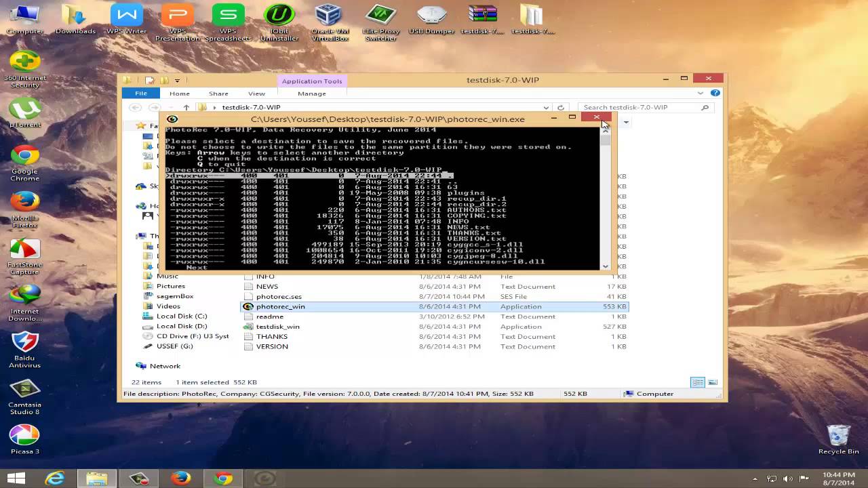Screen dimensions: 868x488
Task: Open address bar history dropdown
Action: click(x=546, y=107)
